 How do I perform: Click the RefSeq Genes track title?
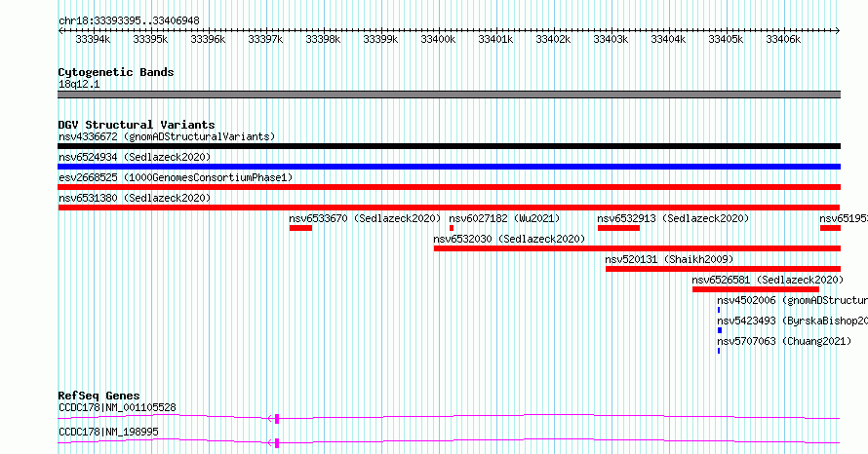[x=99, y=396]
